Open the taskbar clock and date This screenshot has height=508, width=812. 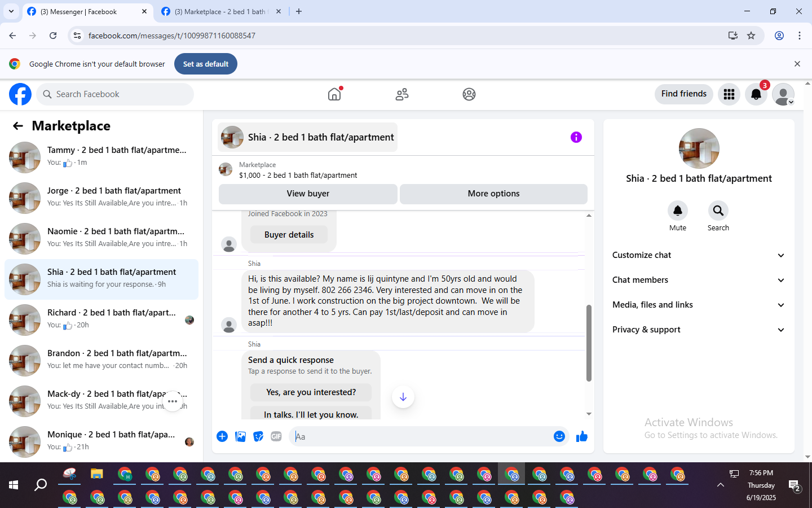pos(761,485)
